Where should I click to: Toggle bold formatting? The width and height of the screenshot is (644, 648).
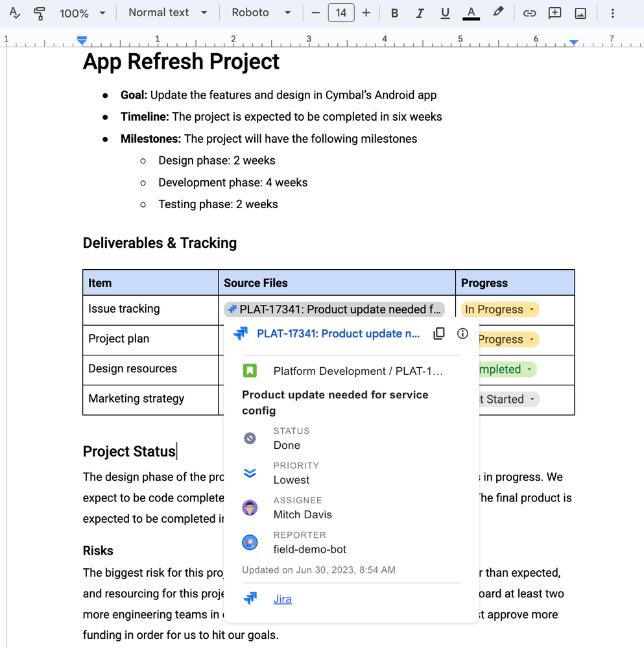click(x=394, y=13)
